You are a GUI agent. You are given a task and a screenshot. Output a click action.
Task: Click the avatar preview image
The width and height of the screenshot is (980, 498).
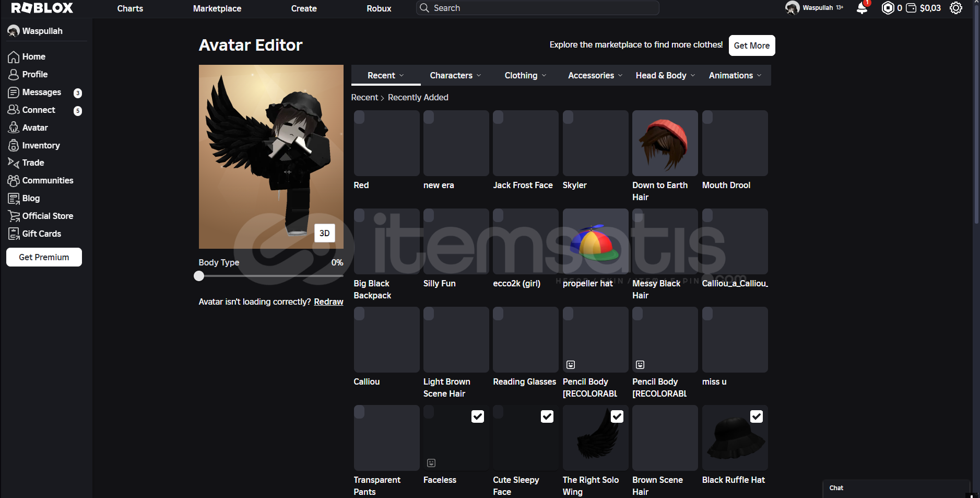pos(271,157)
